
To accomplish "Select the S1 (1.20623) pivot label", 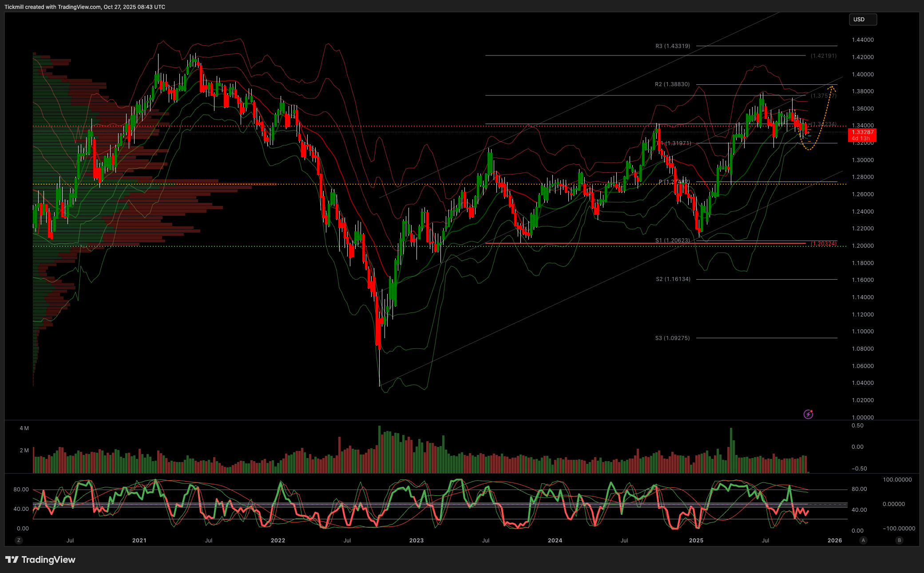I will [672, 240].
